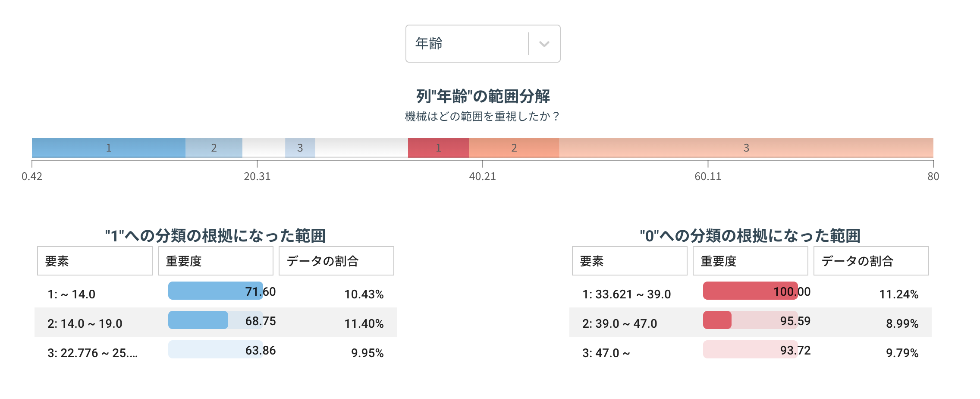Viewport: 980px width, 399px height.
Task: Select red range segment 2 on the bar
Action: point(513,147)
